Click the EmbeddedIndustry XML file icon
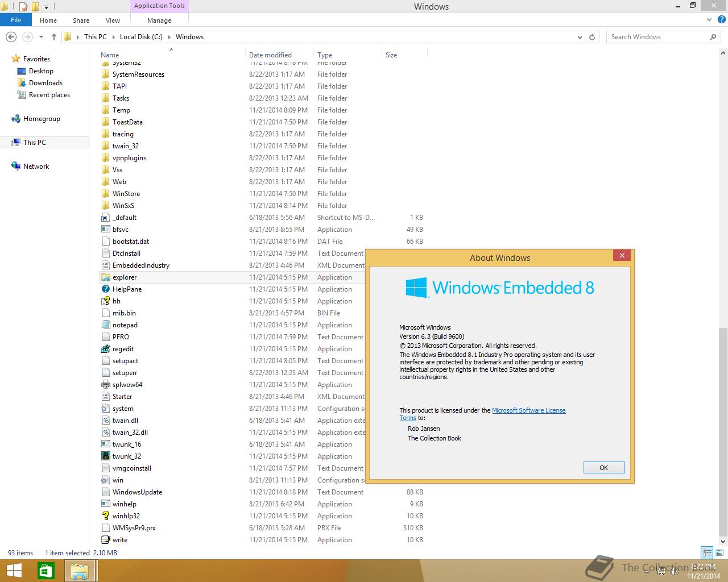Screen dimensions: 728x582 tap(105, 265)
